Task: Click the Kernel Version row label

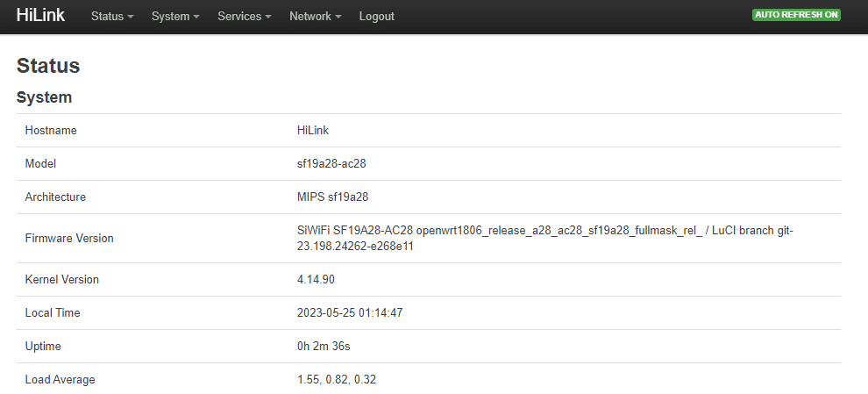Action: point(62,280)
